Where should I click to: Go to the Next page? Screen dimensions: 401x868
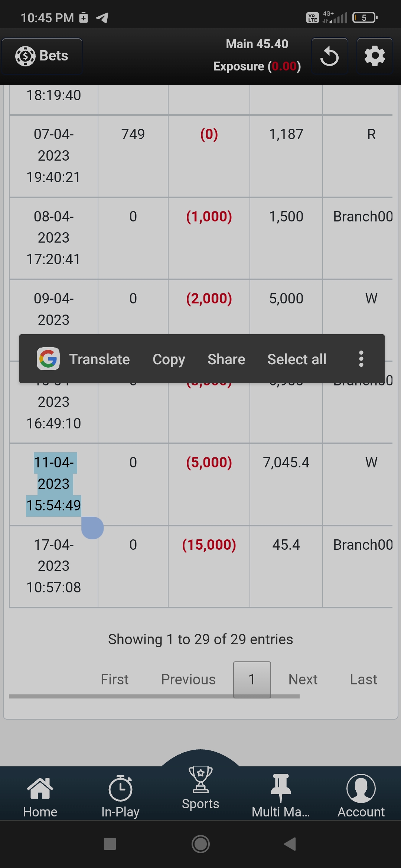click(x=303, y=680)
